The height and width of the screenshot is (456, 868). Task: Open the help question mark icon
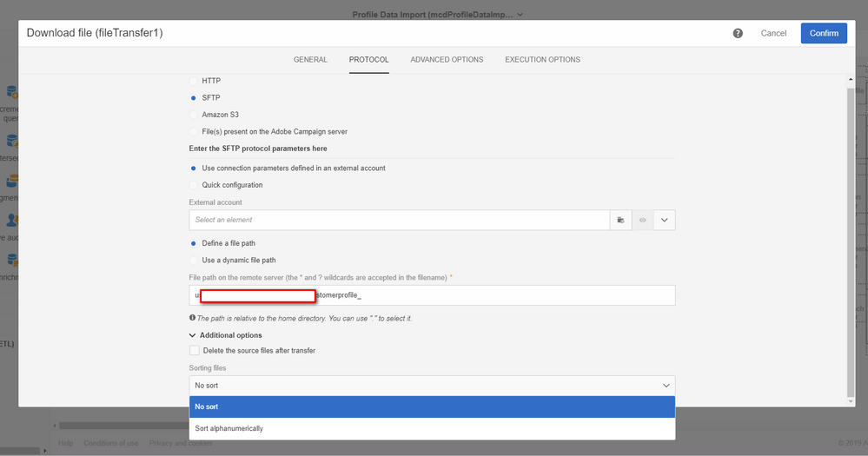click(x=738, y=33)
